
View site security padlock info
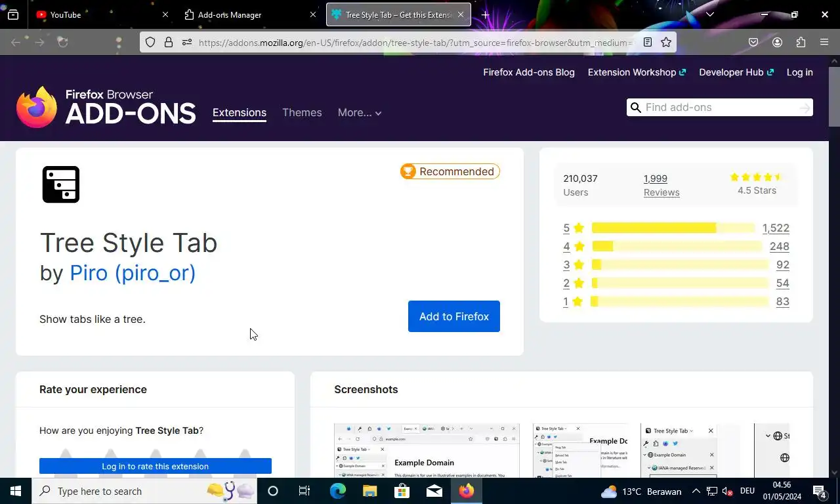coord(169,42)
